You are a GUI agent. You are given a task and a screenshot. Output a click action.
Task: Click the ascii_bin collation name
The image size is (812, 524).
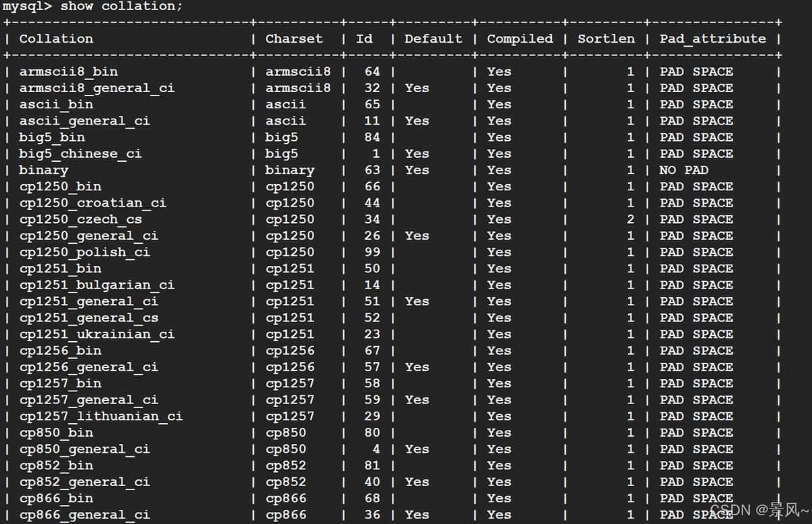[x=56, y=104]
